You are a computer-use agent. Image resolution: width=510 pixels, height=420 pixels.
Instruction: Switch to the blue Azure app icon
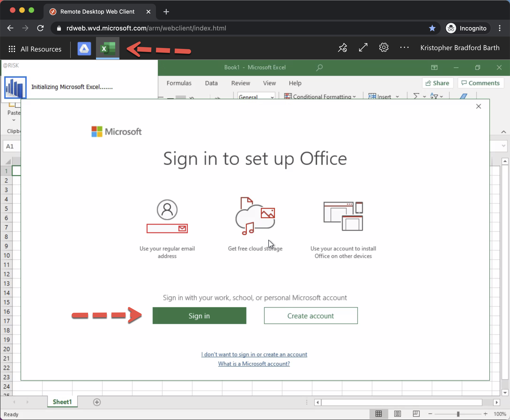(x=84, y=49)
